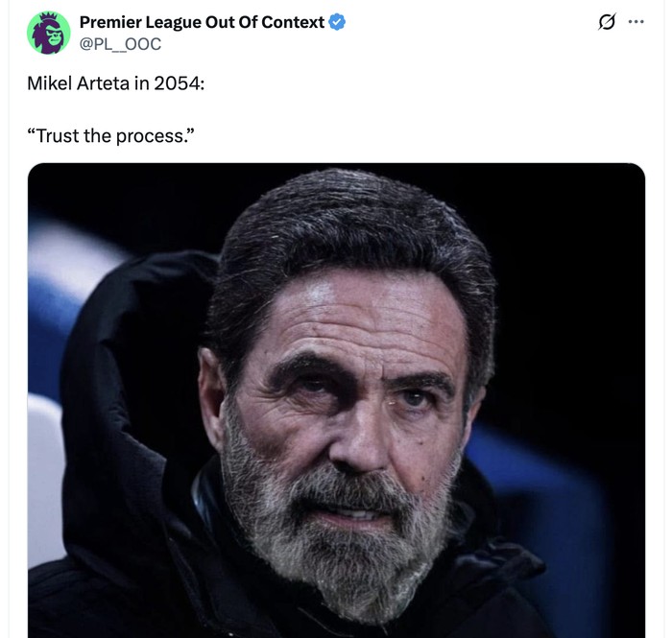672x638 pixels.
Task: Click "2054" in the tweet text
Action: point(177,83)
